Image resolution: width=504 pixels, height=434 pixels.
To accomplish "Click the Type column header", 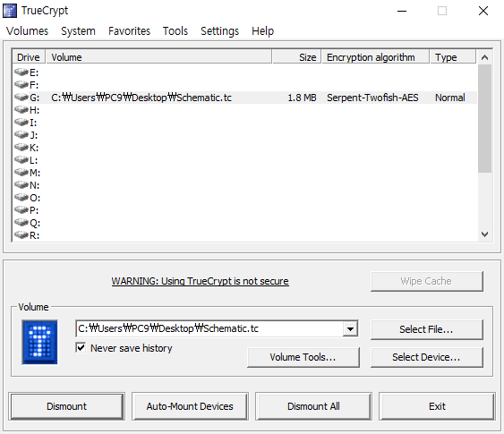I will [453, 57].
